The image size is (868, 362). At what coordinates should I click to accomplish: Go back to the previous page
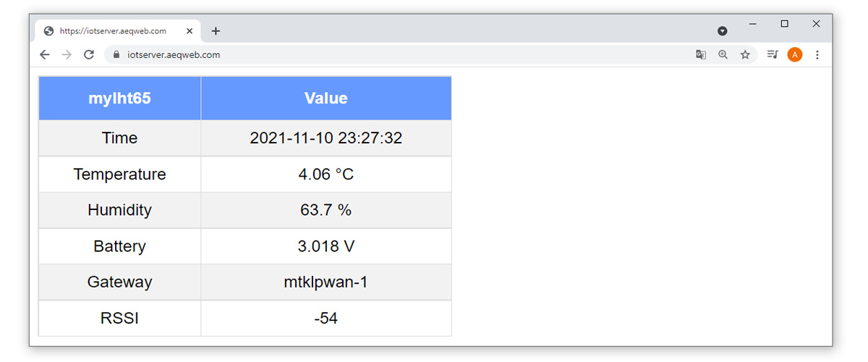tap(45, 54)
